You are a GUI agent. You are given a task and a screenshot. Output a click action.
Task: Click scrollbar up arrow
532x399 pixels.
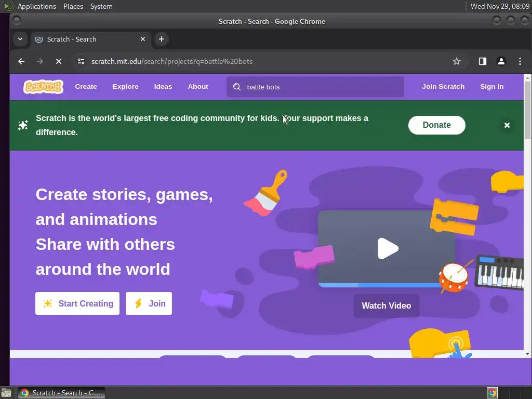point(527,78)
